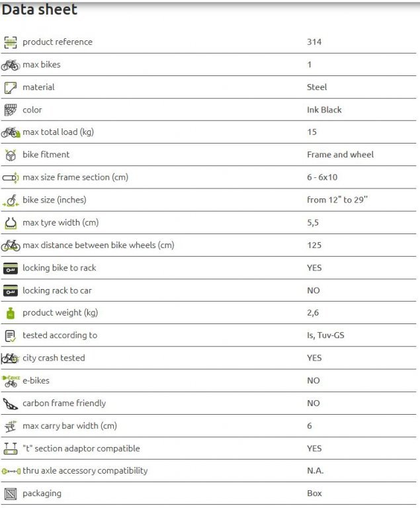Screen dimensions: 420x508
Task: Click the 'max carry bar width (cm)' label
Action: coord(69,426)
